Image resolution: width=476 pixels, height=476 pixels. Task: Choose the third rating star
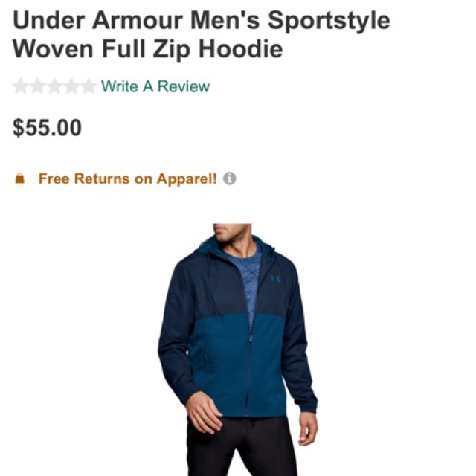54,86
